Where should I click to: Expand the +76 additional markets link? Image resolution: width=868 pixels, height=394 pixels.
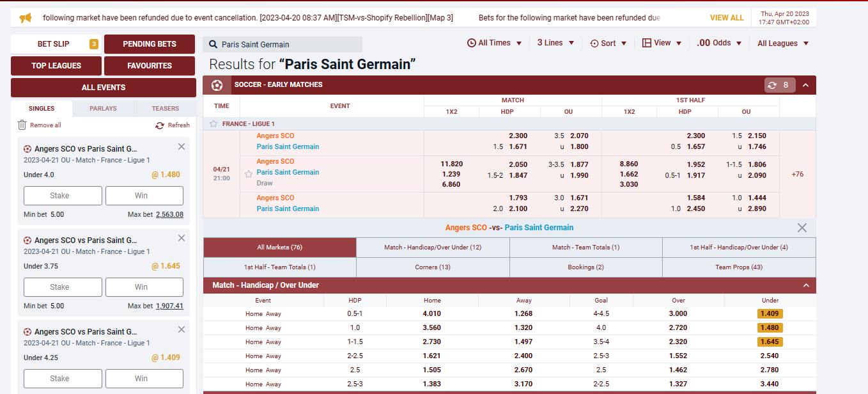coord(798,174)
